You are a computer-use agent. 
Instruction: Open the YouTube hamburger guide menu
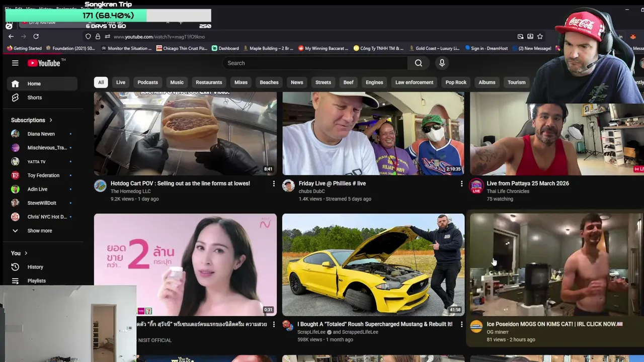click(x=15, y=63)
